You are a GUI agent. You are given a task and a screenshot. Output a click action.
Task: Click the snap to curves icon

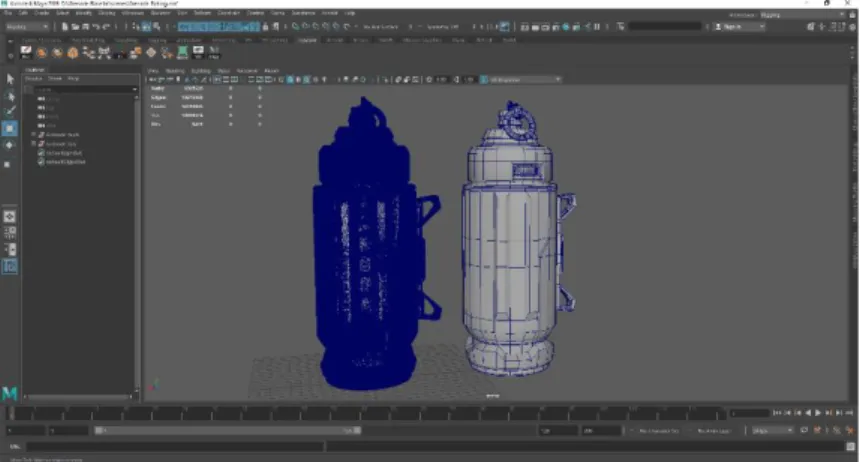click(x=306, y=26)
